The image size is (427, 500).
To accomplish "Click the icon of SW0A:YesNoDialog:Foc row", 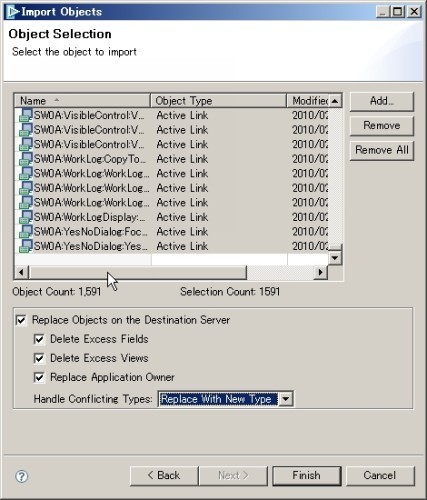I will click(26, 232).
